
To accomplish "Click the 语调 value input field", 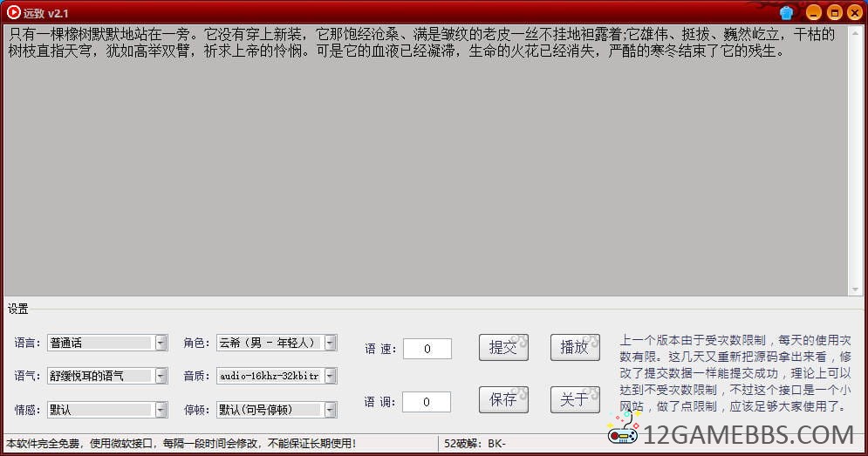I will pos(427,402).
